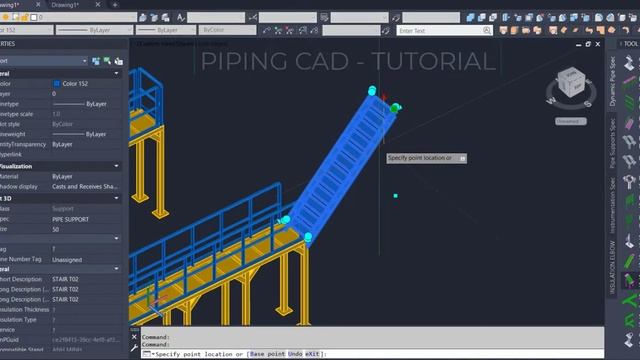
Task: Click the Table Style icon
Action: 324,18
